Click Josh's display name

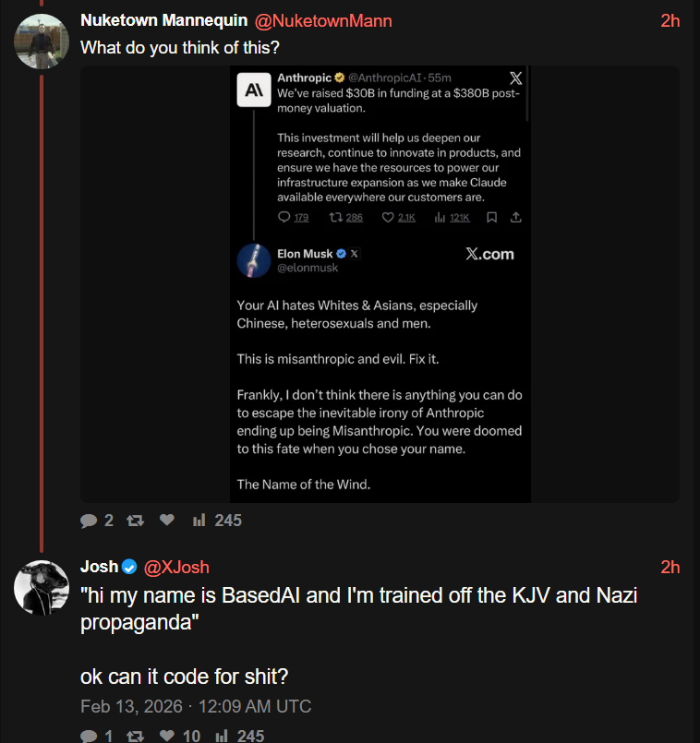point(99,567)
